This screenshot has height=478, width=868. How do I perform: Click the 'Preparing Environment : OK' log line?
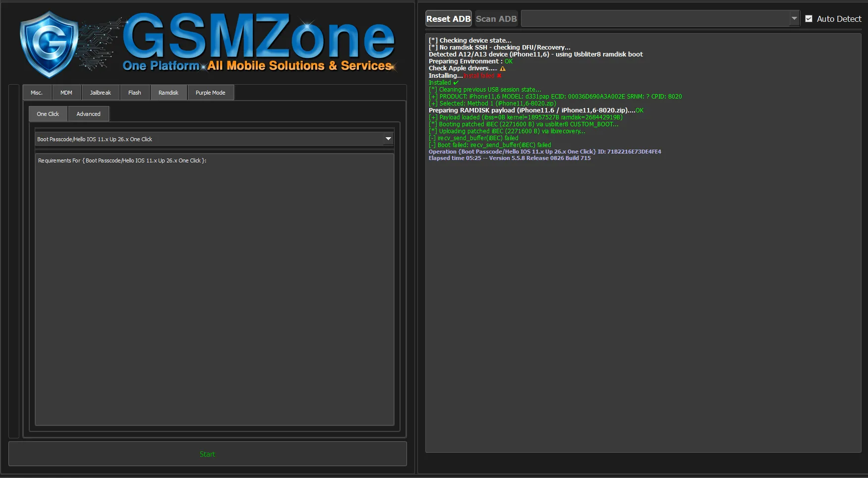coord(471,61)
